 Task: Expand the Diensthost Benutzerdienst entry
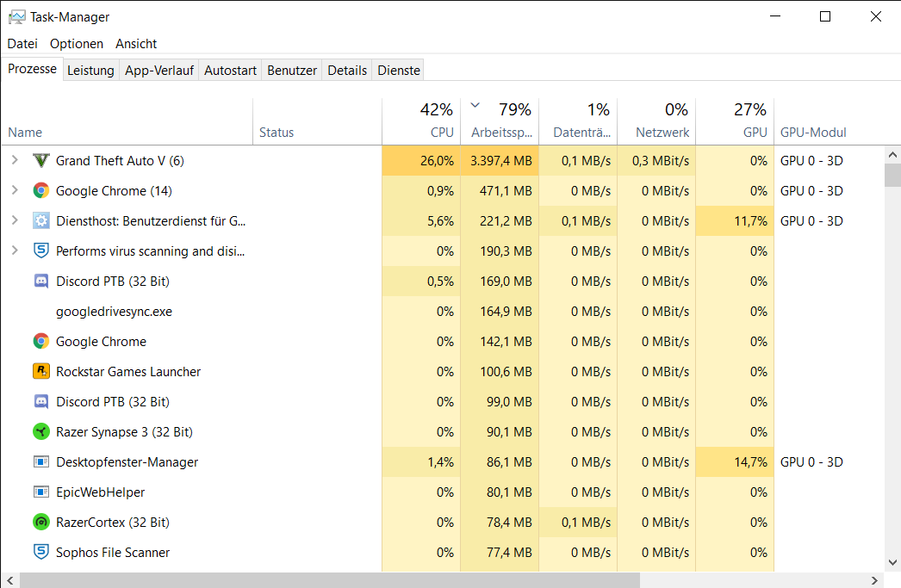(x=16, y=220)
